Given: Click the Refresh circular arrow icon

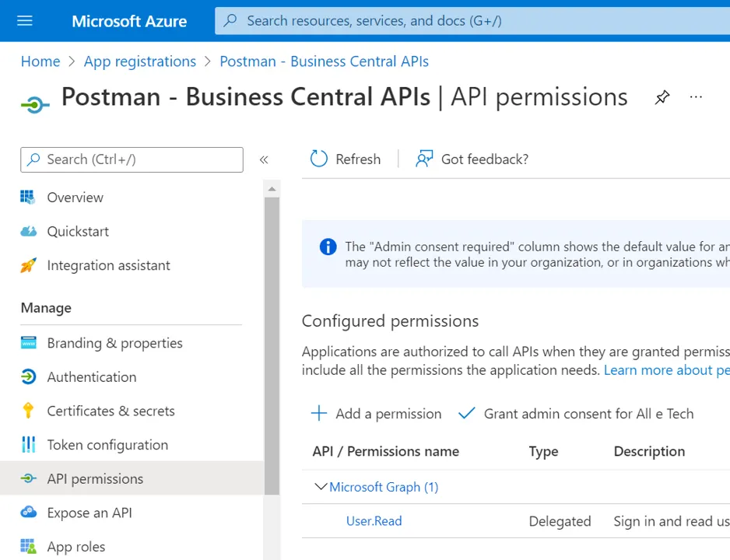Looking at the screenshot, I should tap(319, 159).
